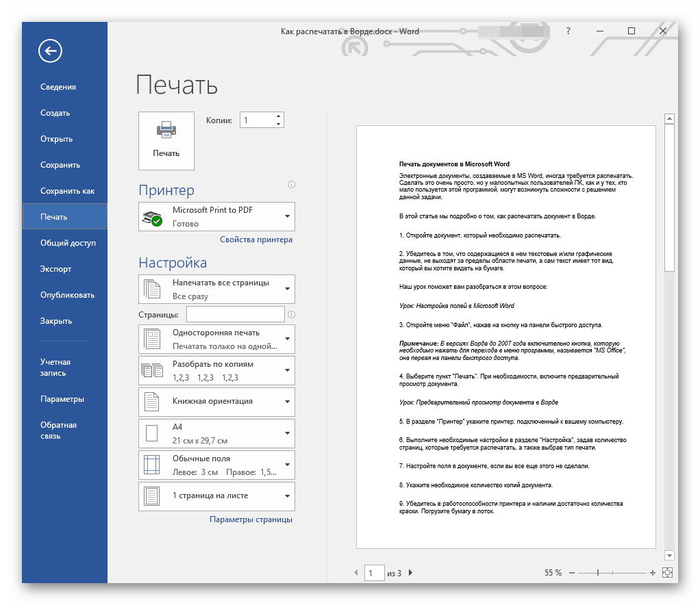Open the Help question mark

click(x=568, y=31)
